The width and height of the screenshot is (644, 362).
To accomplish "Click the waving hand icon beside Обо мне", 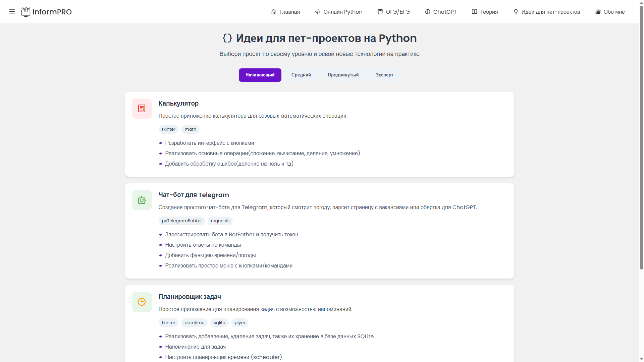I will (x=598, y=12).
